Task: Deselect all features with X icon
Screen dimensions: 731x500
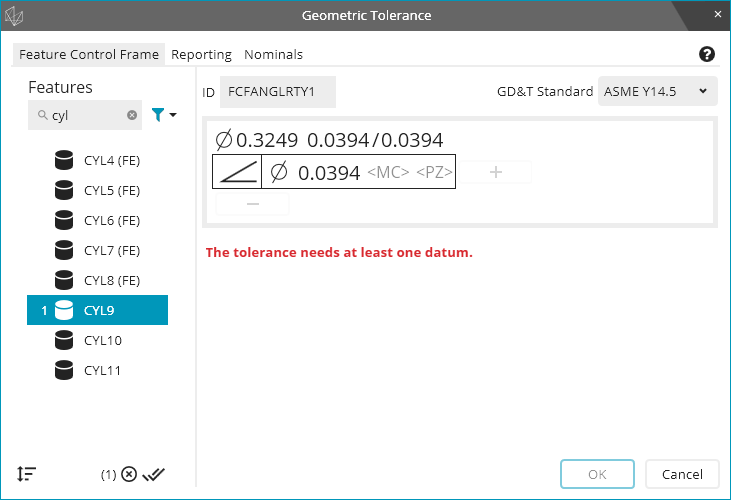Action: click(129, 474)
